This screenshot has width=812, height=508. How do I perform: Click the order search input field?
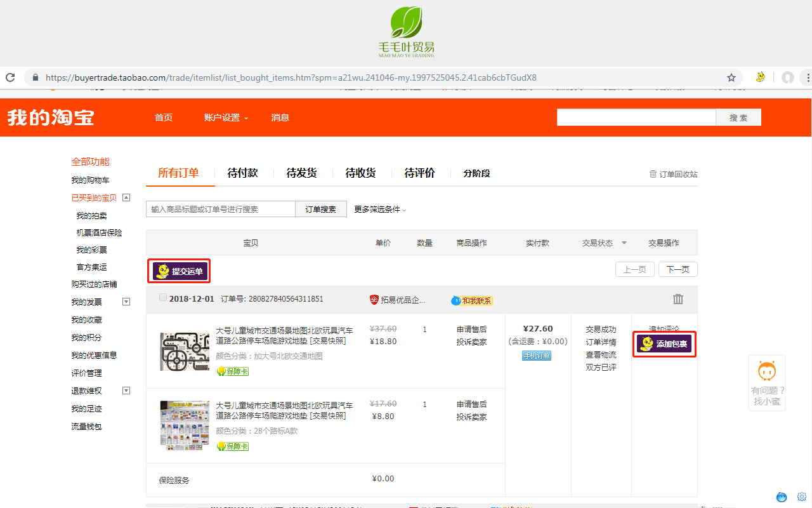click(220, 208)
